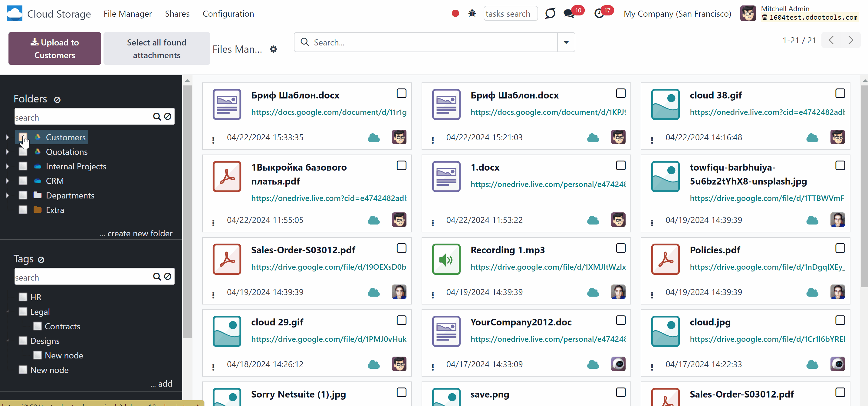Image resolution: width=868 pixels, height=406 pixels.
Task: Open the Configuration menu
Action: [228, 14]
